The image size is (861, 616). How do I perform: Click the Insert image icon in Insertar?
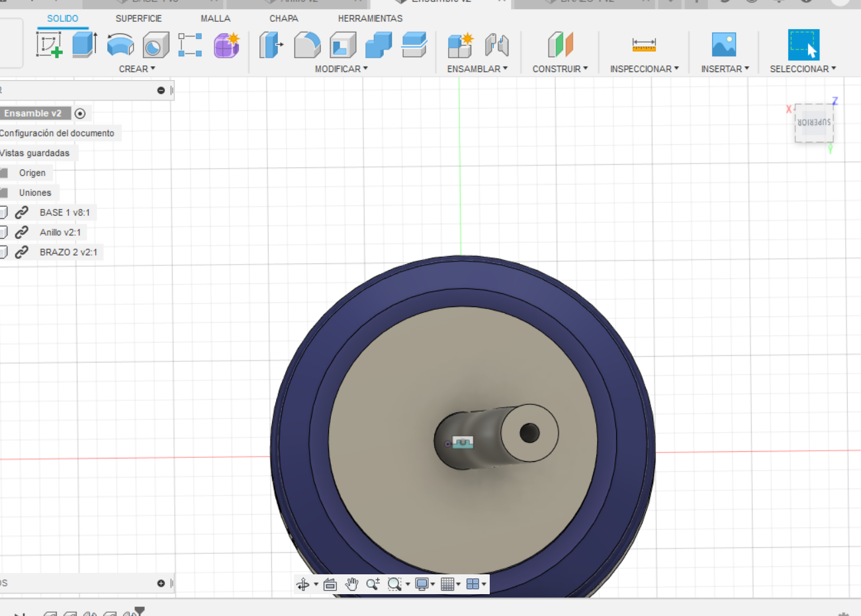[x=724, y=45]
